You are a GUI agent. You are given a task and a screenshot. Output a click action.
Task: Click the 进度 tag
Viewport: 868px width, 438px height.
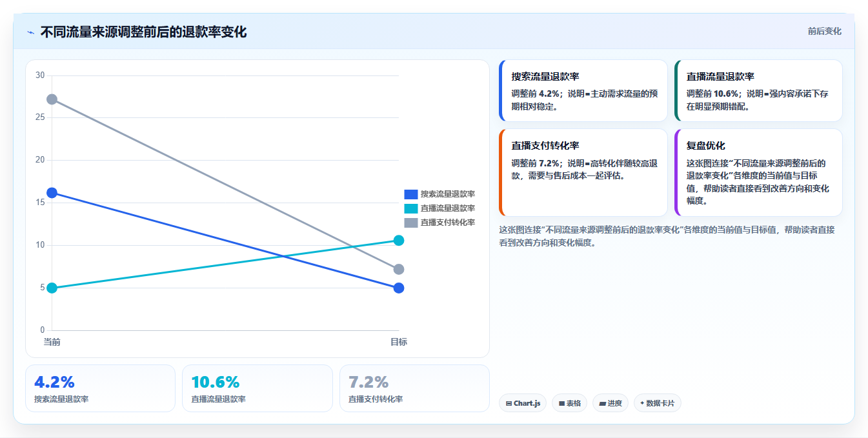pyautogui.click(x=610, y=403)
